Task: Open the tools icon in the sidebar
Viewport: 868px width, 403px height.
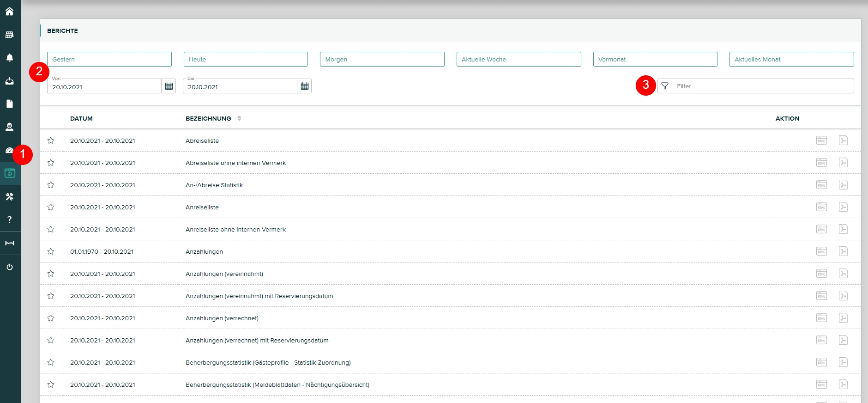Action: pyautogui.click(x=9, y=197)
